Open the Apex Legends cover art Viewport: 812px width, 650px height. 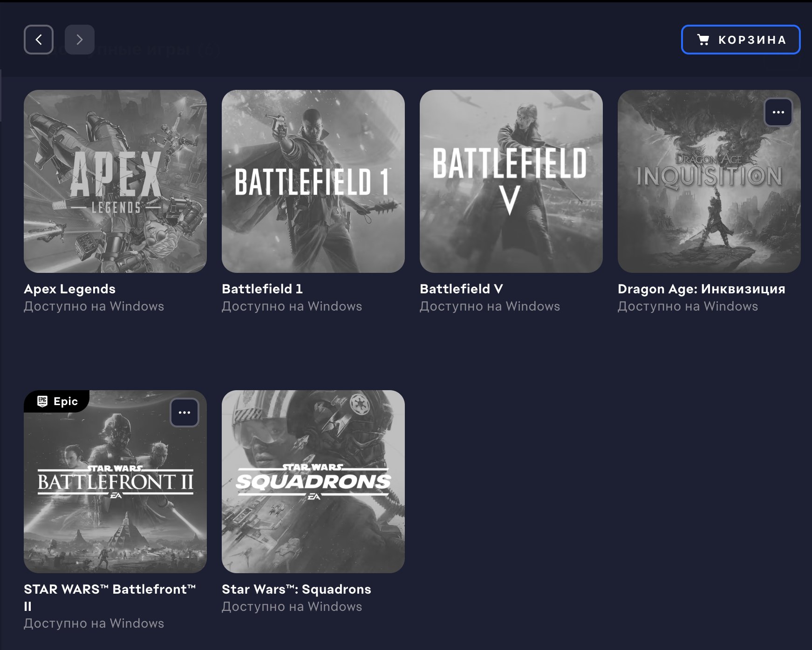[x=115, y=181]
